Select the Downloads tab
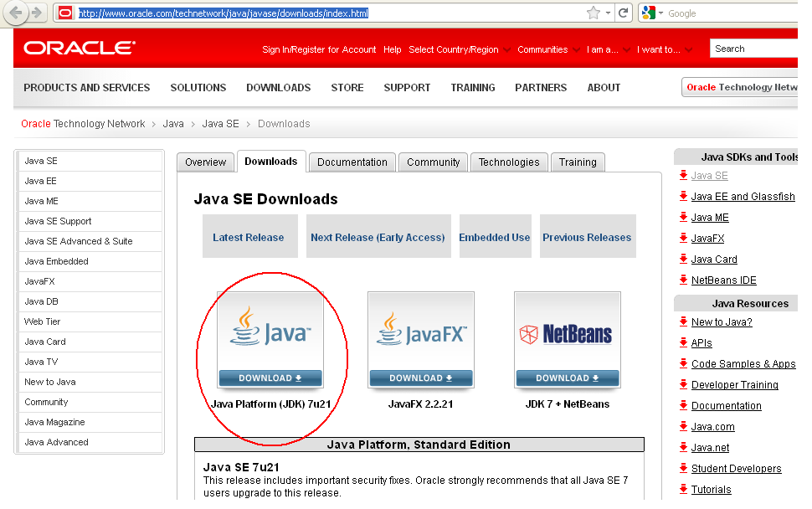This screenshot has width=812, height=509. tap(271, 162)
